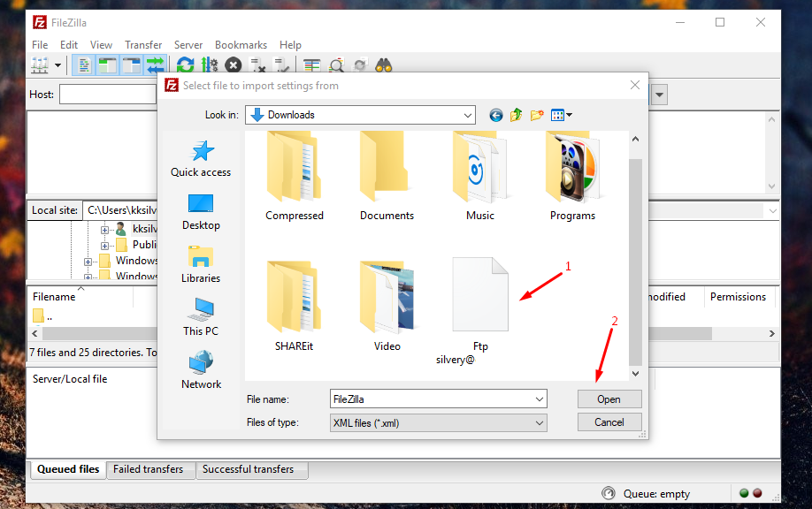812x509 pixels.
Task: Click the File name text box
Action: tap(433, 399)
